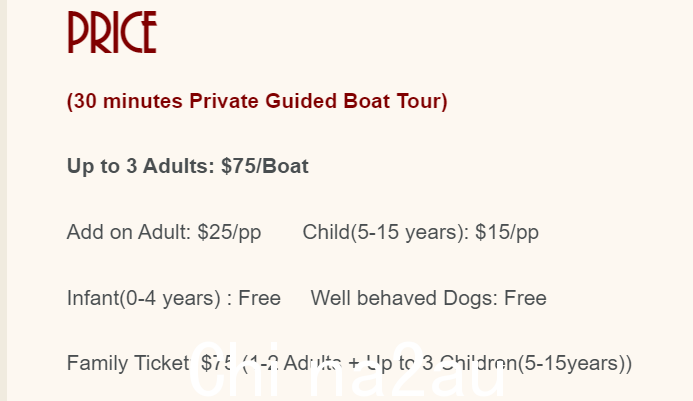The height and width of the screenshot is (401, 693).
Task: Click the word Guided in the red subtitle
Action: pos(301,101)
